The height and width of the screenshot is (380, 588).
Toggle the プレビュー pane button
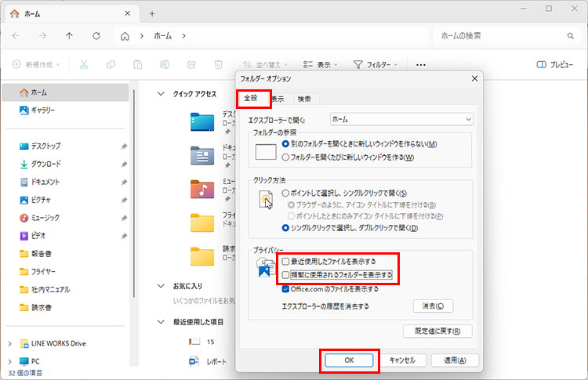pyautogui.click(x=554, y=64)
